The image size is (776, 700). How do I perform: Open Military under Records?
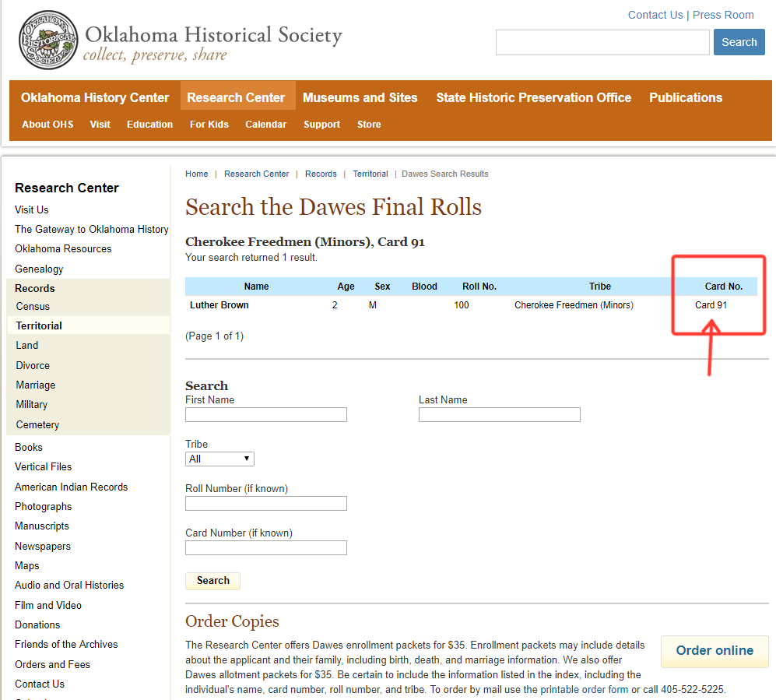click(x=32, y=404)
